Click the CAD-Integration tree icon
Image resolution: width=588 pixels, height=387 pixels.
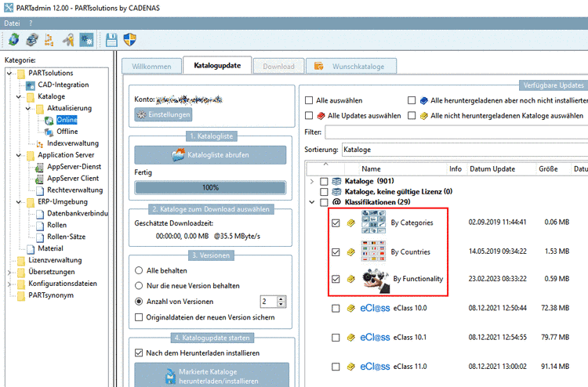click(31, 85)
